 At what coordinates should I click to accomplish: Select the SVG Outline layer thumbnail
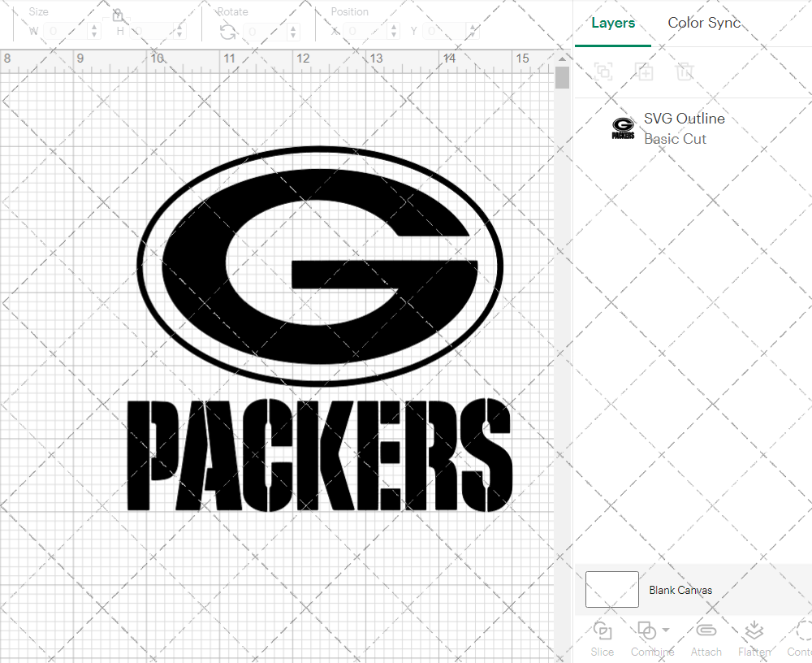pos(623,128)
